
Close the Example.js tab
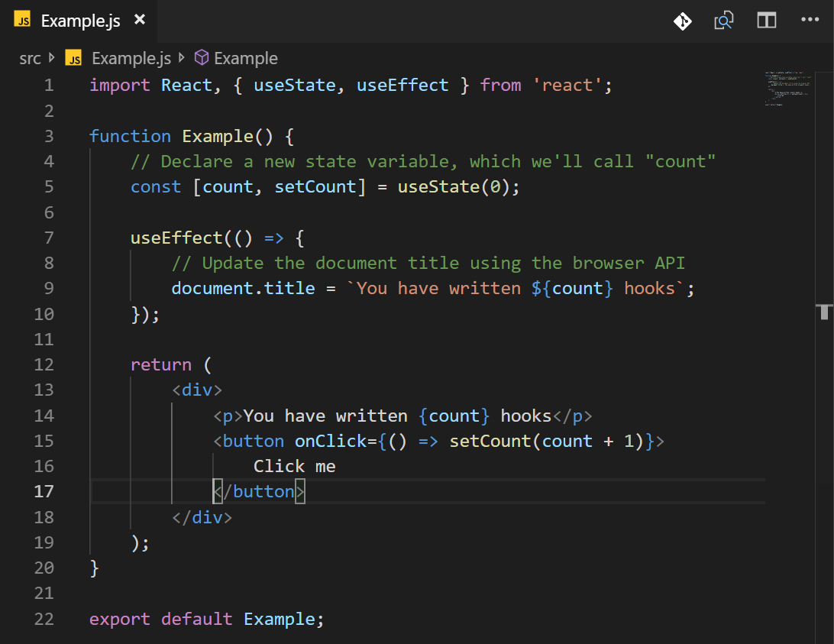(139, 20)
